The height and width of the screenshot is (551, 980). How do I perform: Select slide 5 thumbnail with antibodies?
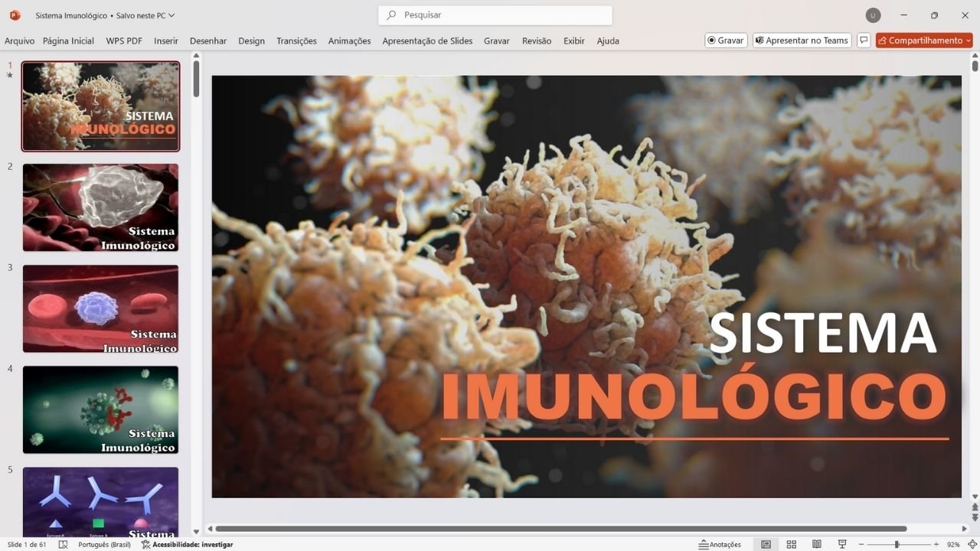tap(100, 501)
